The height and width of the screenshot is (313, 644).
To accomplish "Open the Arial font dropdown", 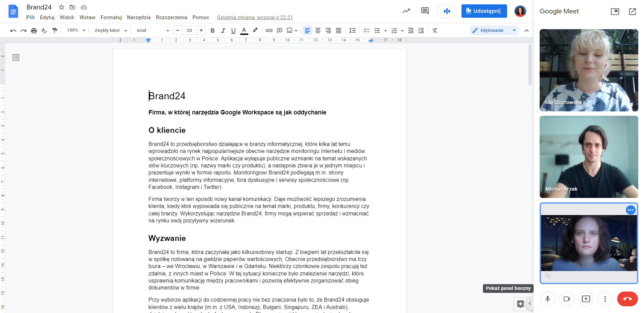I will pos(153,31).
